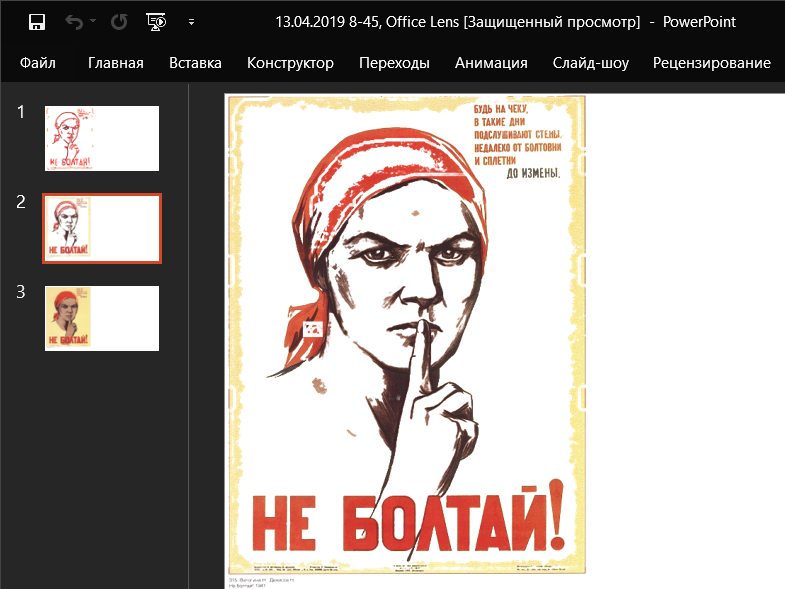Go to the Переходы tab
The width and height of the screenshot is (785, 589).
(394, 63)
